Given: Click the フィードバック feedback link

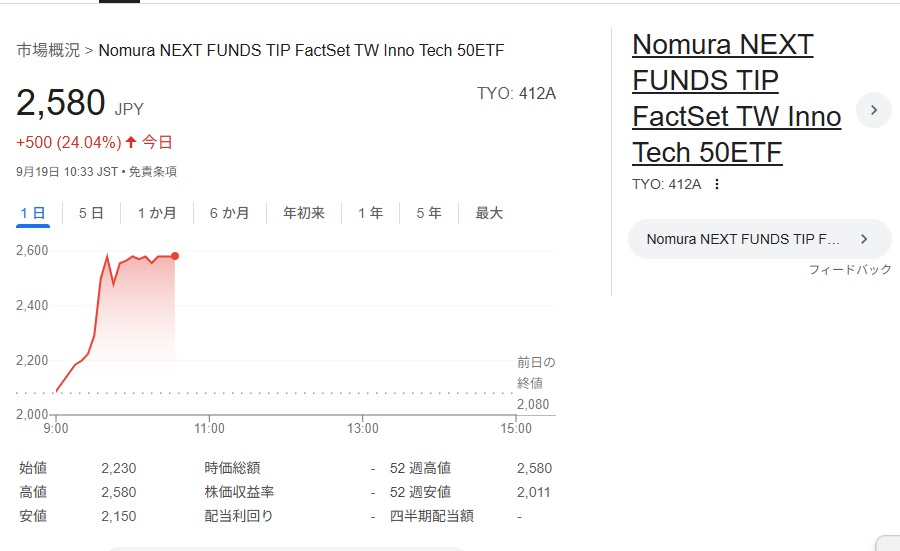Looking at the screenshot, I should pos(850,270).
